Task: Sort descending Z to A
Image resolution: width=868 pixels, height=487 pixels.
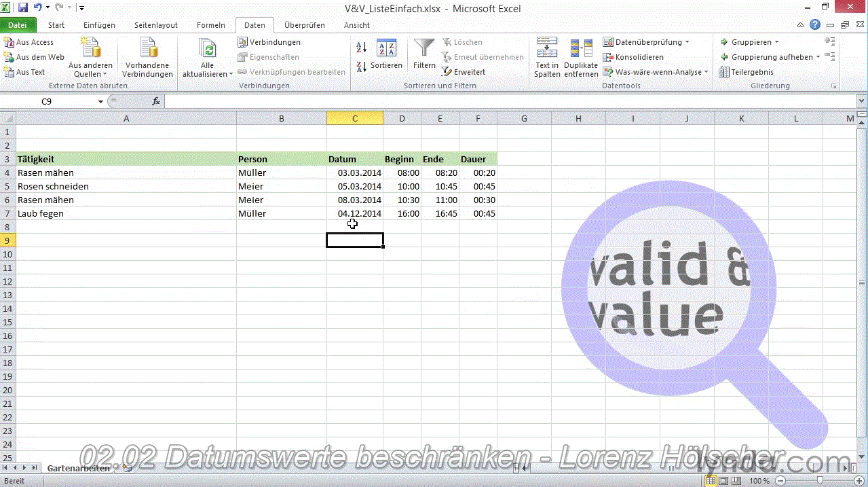Action: coord(362,66)
